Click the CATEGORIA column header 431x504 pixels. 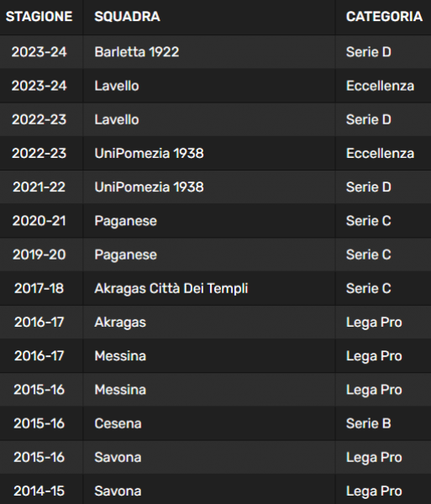pos(384,17)
